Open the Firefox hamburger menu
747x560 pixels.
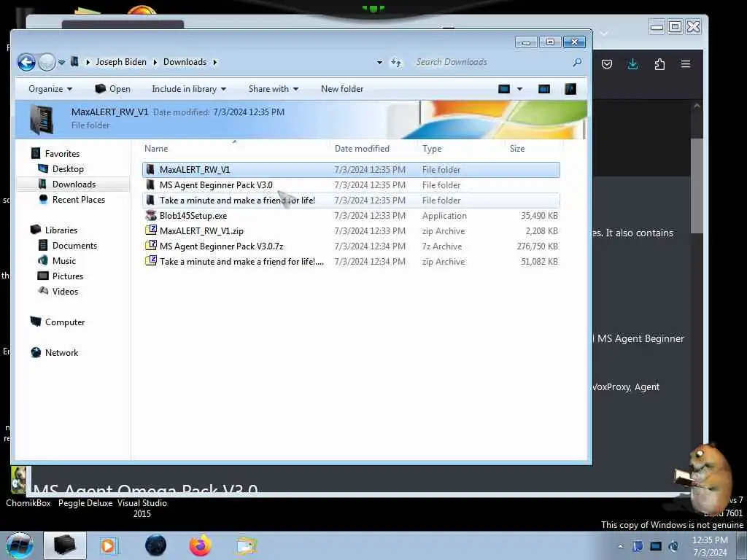tap(686, 64)
